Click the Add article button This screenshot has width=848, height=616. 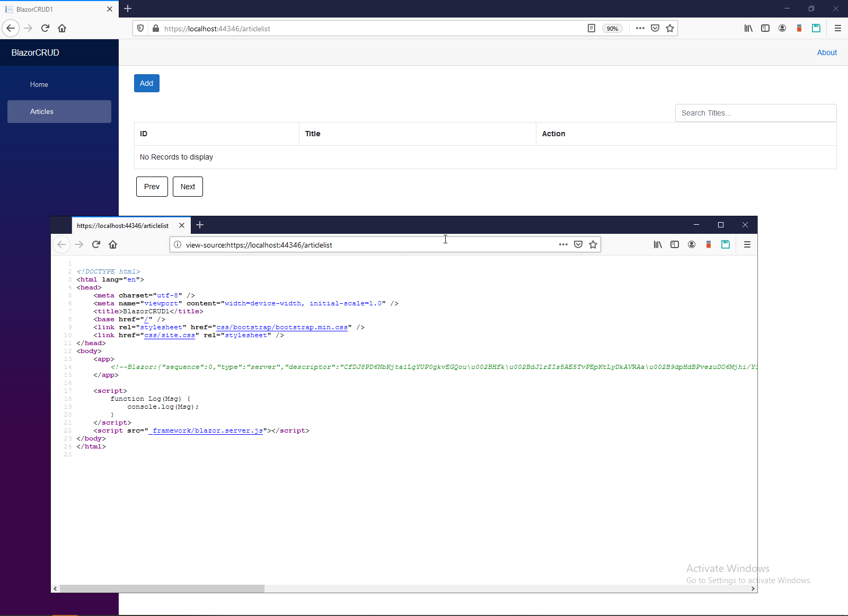[147, 83]
